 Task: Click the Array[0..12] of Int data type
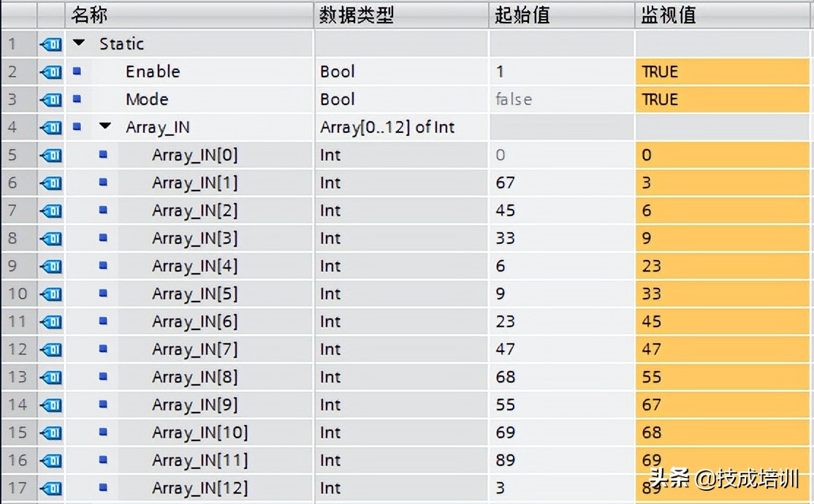click(x=387, y=127)
